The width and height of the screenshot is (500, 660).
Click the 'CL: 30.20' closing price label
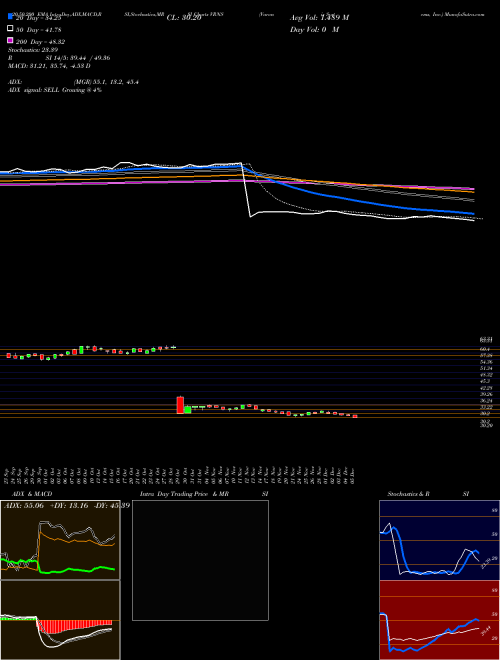[184, 18]
